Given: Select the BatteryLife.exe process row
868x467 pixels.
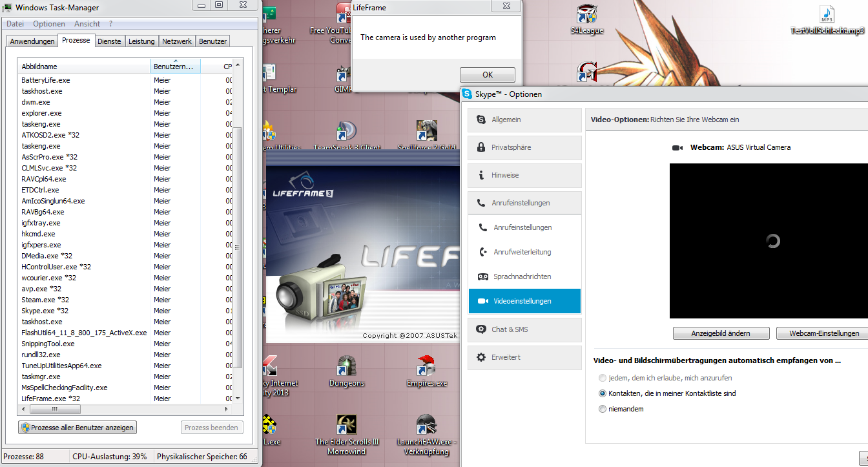Looking at the screenshot, I should click(125, 80).
